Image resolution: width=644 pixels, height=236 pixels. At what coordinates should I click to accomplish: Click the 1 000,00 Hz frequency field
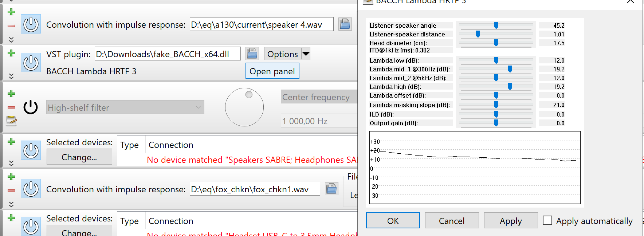[319, 121]
